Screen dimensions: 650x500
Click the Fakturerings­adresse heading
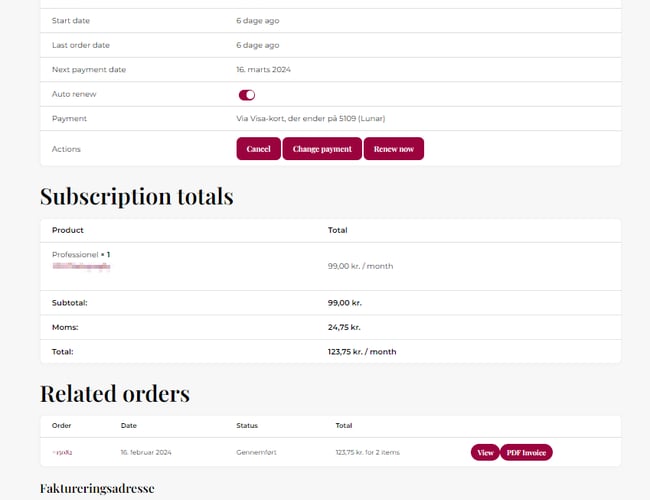coord(96,489)
